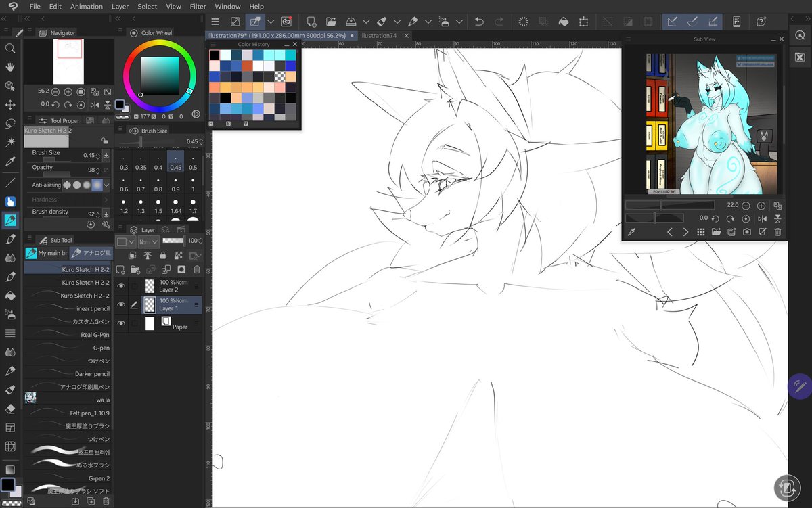
Task: Toggle visibility of the Paper layer
Action: point(121,323)
